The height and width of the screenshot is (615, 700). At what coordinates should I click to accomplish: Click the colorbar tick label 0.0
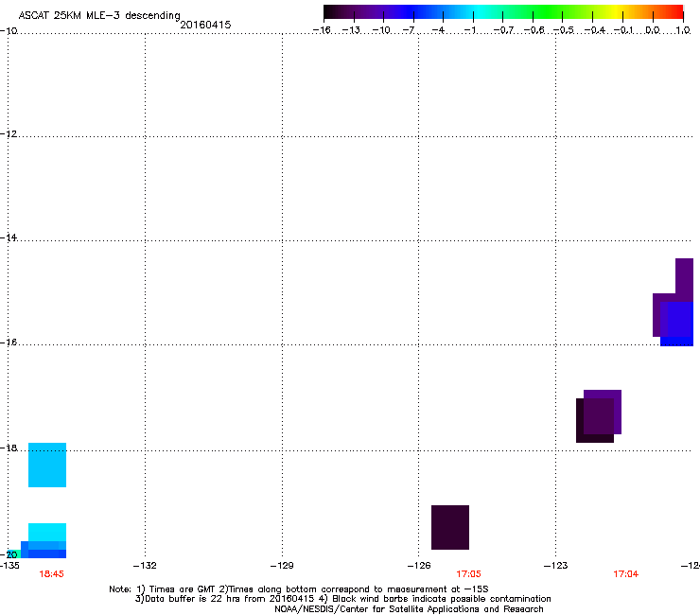[653, 30]
